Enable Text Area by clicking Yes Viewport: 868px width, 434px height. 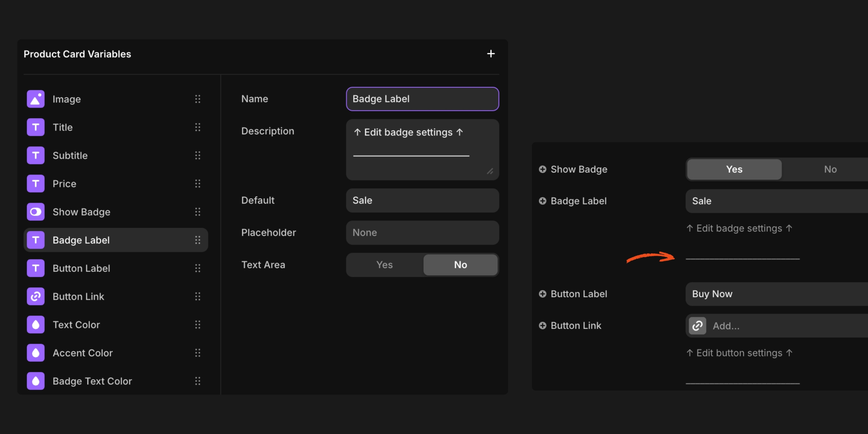click(x=384, y=264)
